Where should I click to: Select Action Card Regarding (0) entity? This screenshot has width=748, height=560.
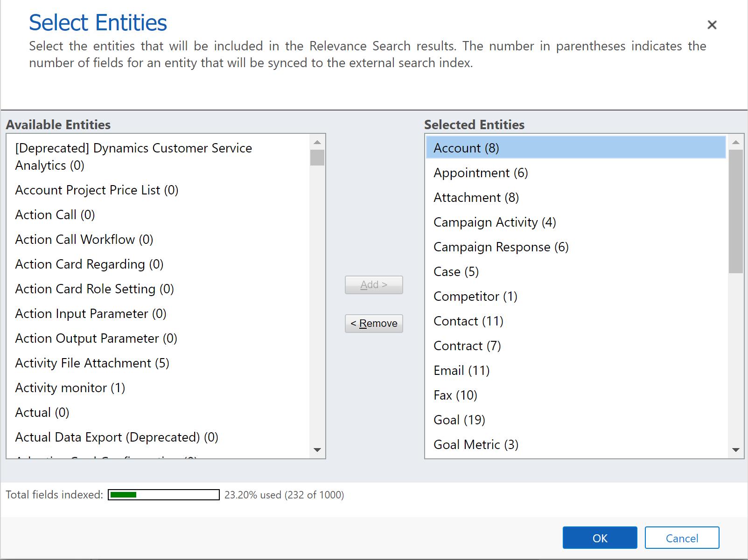click(x=158, y=264)
